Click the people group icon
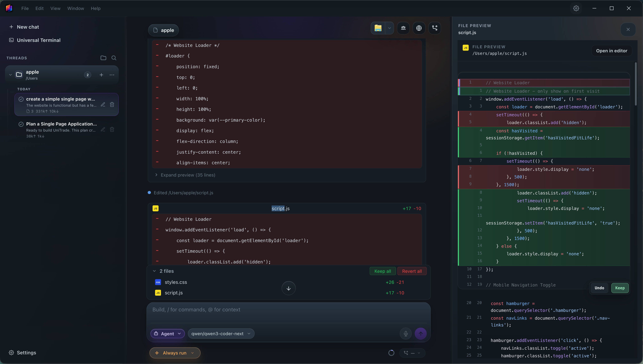 point(403,28)
